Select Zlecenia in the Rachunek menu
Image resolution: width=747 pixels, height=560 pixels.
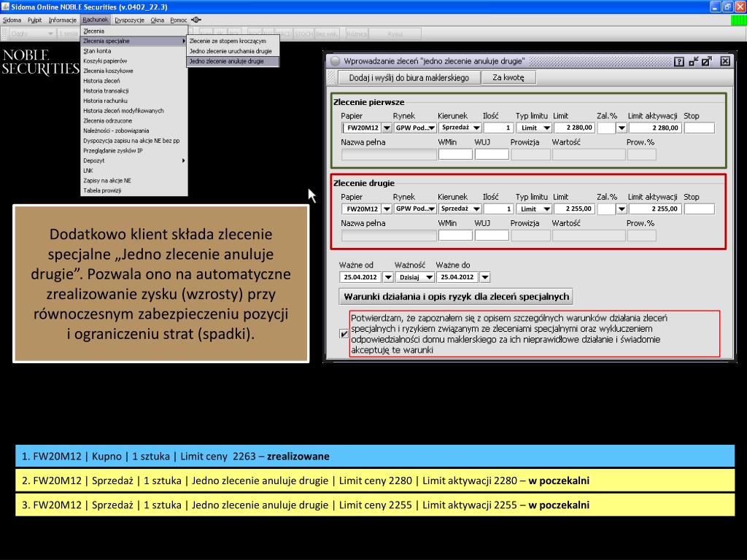134,31
